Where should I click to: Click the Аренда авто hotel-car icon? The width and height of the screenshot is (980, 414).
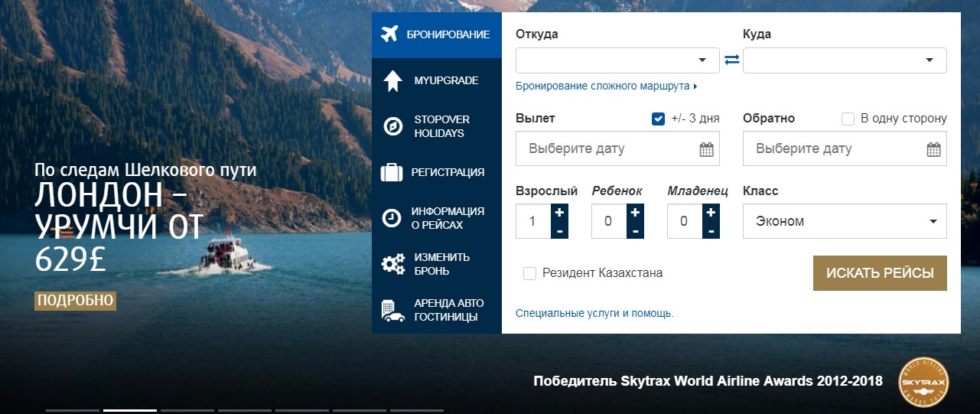(x=392, y=310)
